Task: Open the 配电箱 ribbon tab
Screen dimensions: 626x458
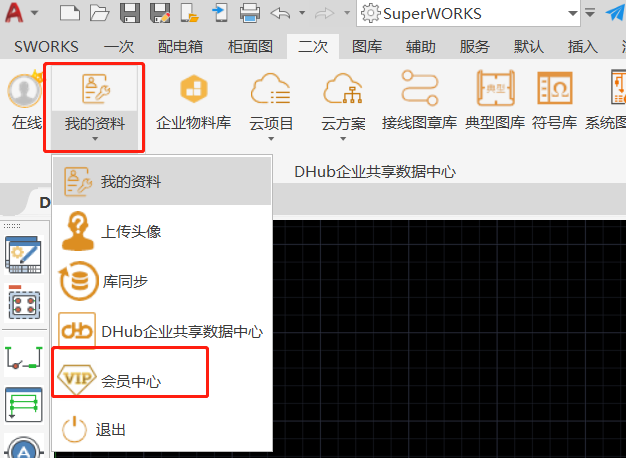Action: [180, 47]
